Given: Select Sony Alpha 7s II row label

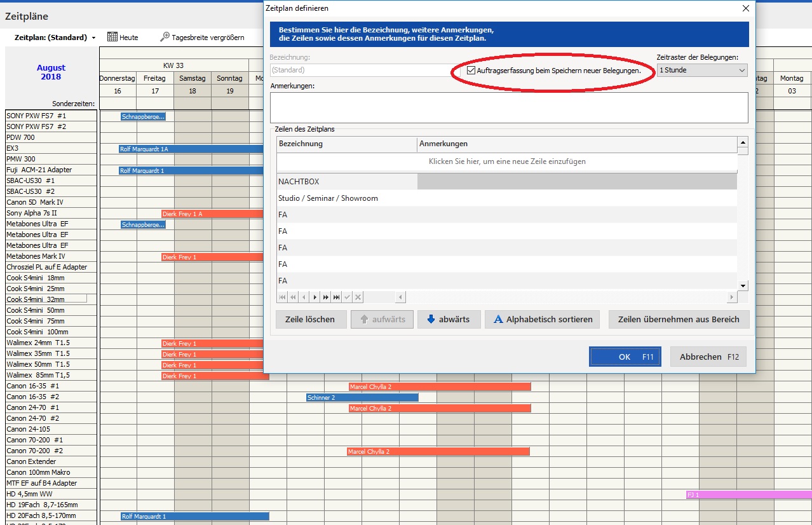Looking at the screenshot, I should pyautogui.click(x=51, y=213).
